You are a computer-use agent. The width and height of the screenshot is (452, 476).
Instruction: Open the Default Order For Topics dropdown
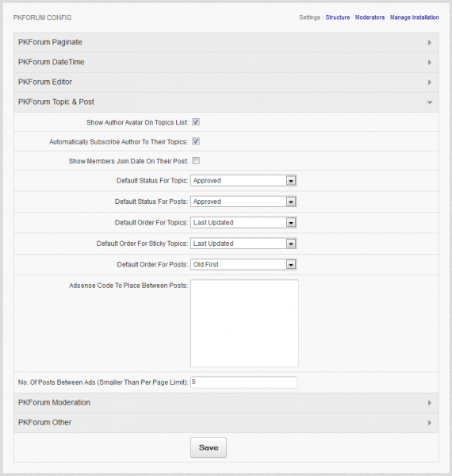[243, 222]
